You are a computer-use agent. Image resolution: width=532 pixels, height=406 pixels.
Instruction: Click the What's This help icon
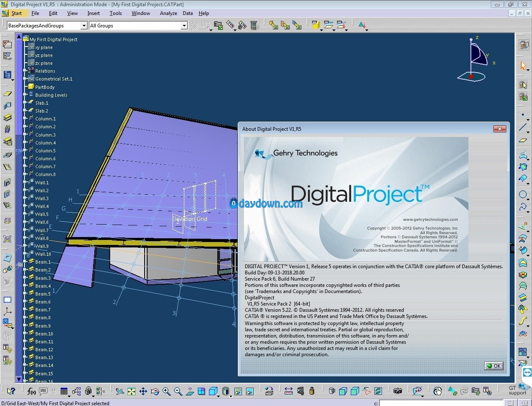pos(11,391)
